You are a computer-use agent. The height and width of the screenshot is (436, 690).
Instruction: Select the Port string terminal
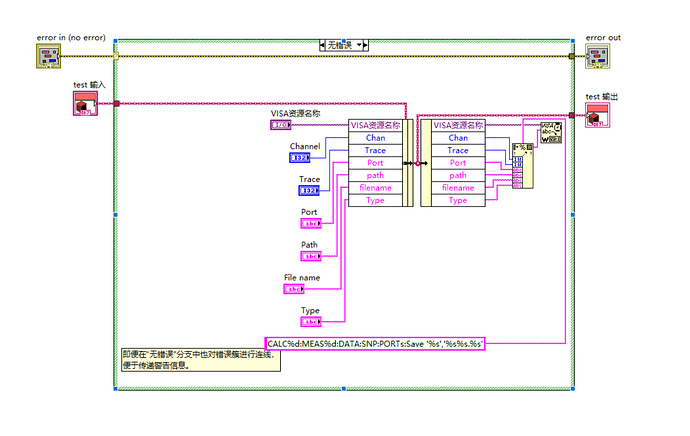point(311,224)
